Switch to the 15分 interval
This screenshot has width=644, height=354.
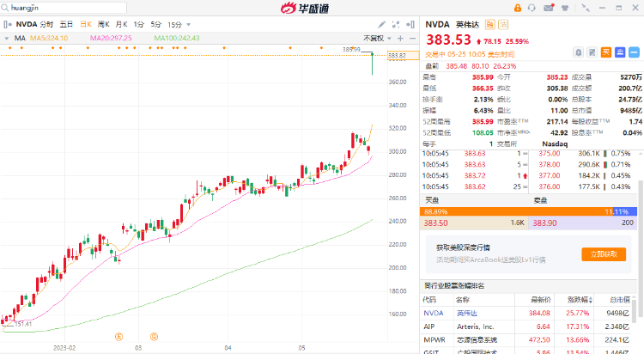coord(174,25)
